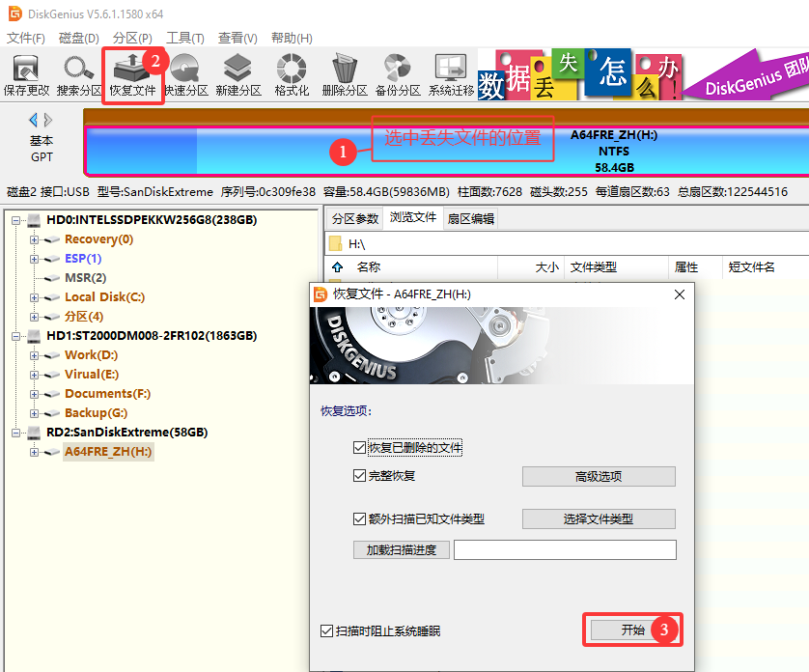This screenshot has height=672, width=809.
Task: Expand the 分区(4) partition node
Action: click(34, 317)
